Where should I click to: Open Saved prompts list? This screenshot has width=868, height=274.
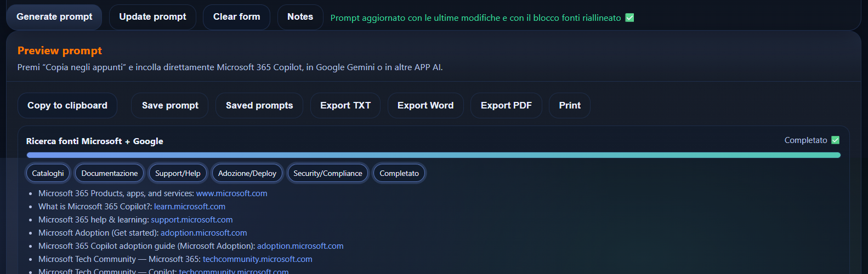coord(259,105)
